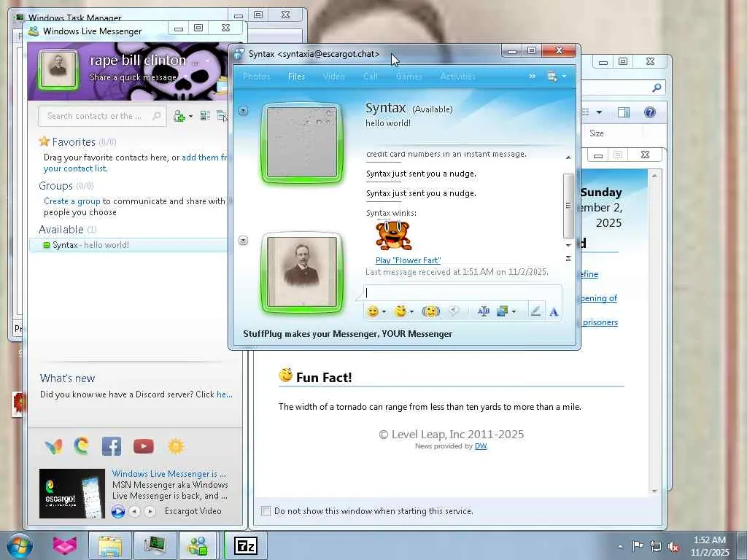Expand emoticon dropdown arrow

[x=384, y=312]
